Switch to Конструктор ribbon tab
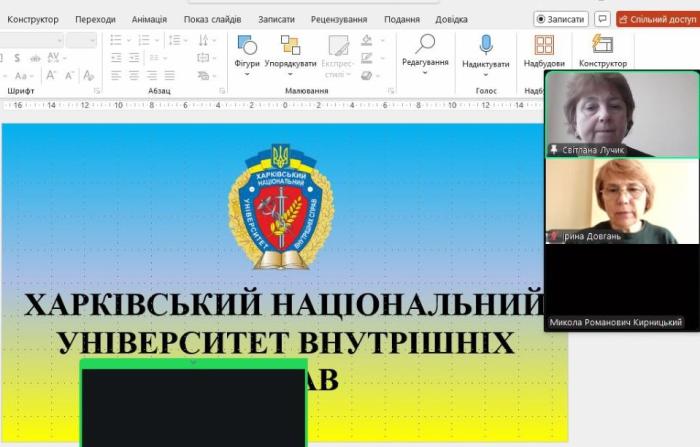This screenshot has width=700, height=447. pos(33,20)
